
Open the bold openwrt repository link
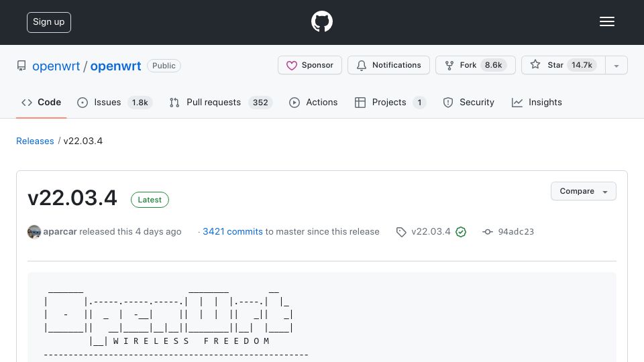click(x=115, y=66)
